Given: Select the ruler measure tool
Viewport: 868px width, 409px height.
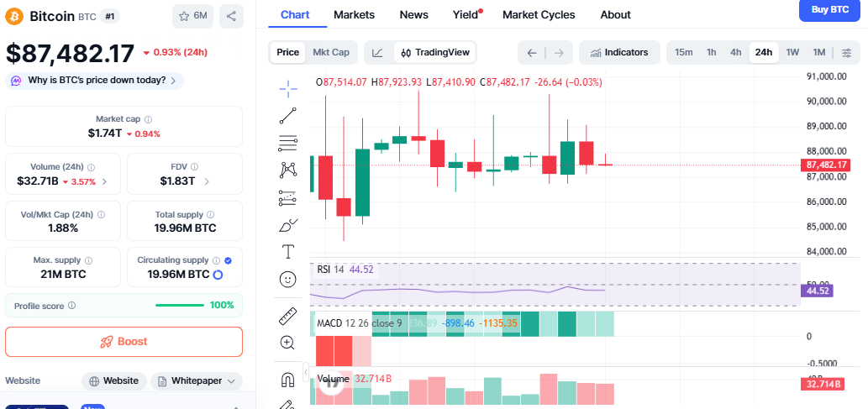Looking at the screenshot, I should [x=288, y=316].
